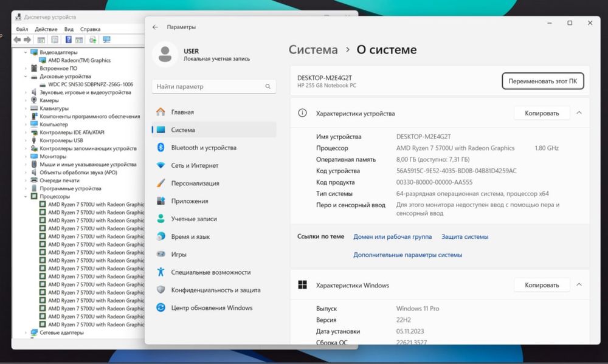Click the Windows logo beside Характеристики Windows
The width and height of the screenshot is (608, 364).
[302, 285]
